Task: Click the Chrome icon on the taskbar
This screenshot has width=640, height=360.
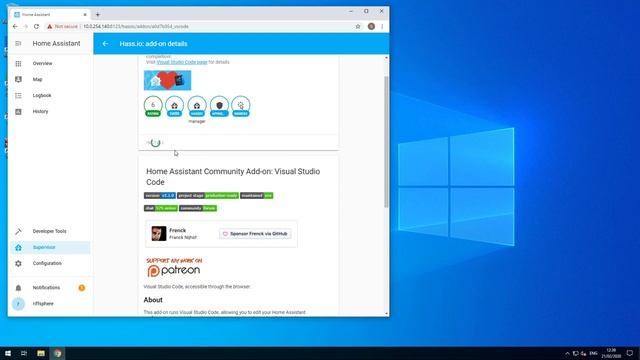Action: [x=58, y=353]
